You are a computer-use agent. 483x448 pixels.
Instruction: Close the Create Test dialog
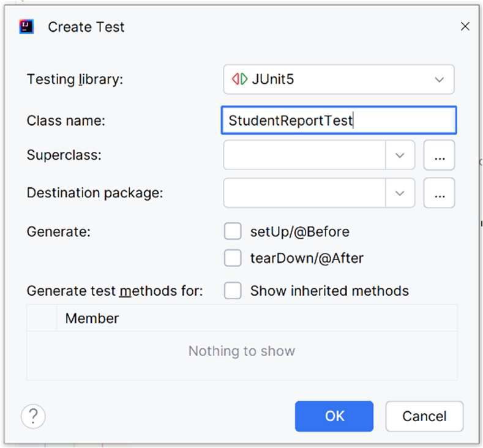(465, 26)
